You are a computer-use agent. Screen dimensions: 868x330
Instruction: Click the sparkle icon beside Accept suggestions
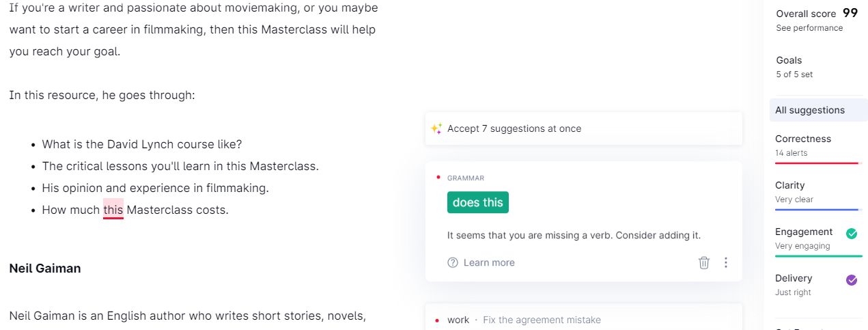tap(436, 128)
